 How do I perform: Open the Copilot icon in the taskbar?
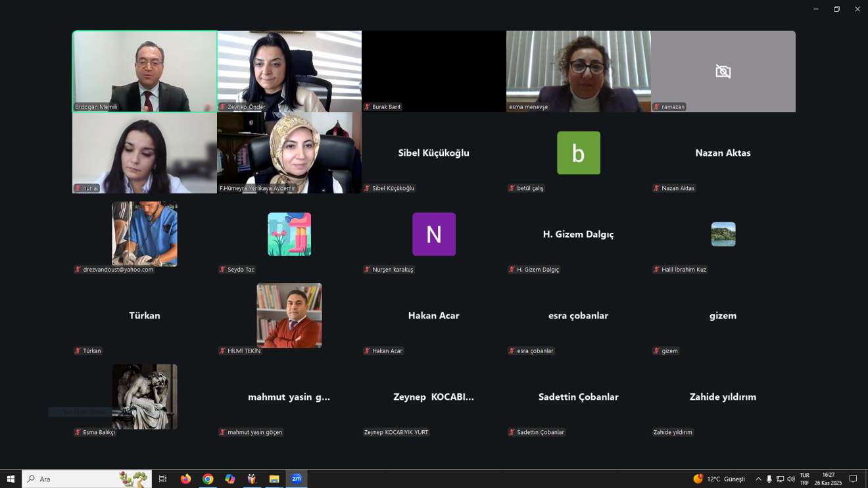point(230,479)
